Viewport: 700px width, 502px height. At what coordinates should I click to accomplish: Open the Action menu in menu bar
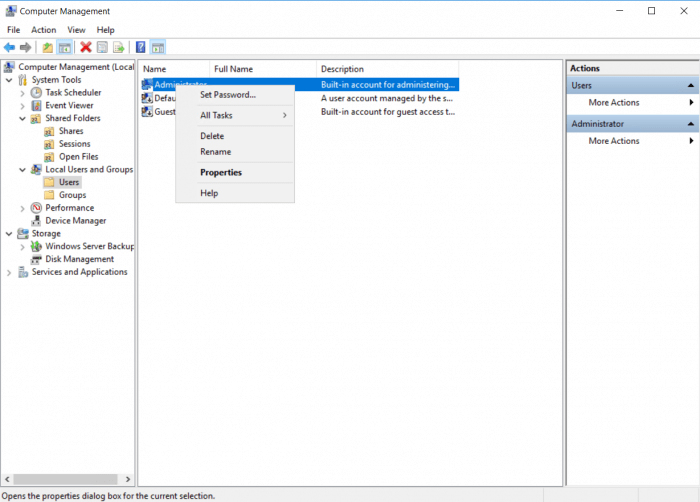click(43, 30)
